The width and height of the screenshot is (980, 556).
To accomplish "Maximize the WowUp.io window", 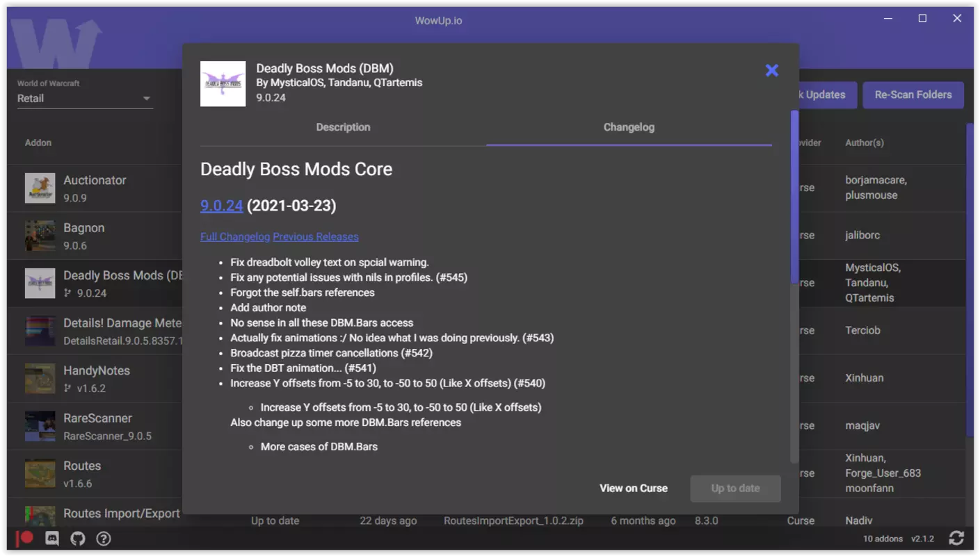I will 922,19.
